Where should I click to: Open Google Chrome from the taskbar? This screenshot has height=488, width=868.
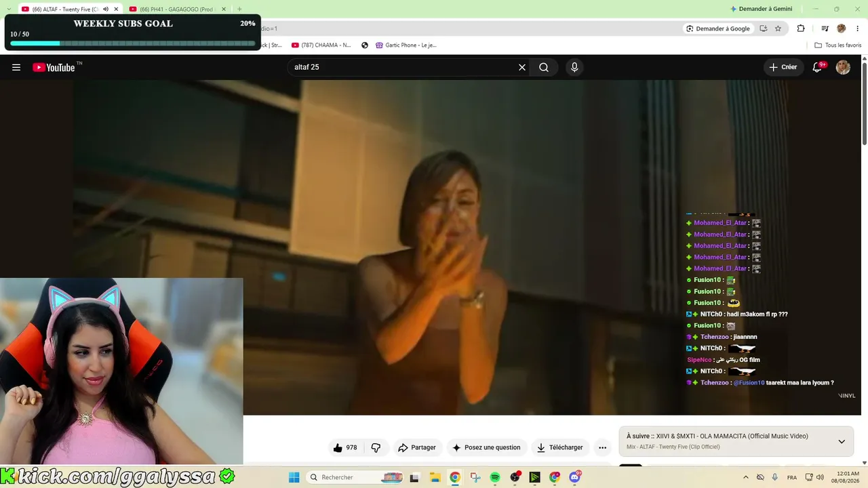tap(455, 477)
